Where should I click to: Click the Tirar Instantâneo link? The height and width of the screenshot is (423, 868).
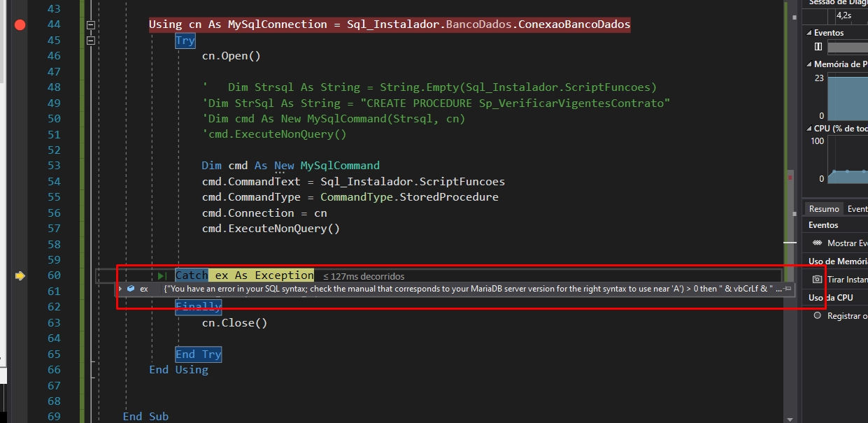(x=847, y=279)
